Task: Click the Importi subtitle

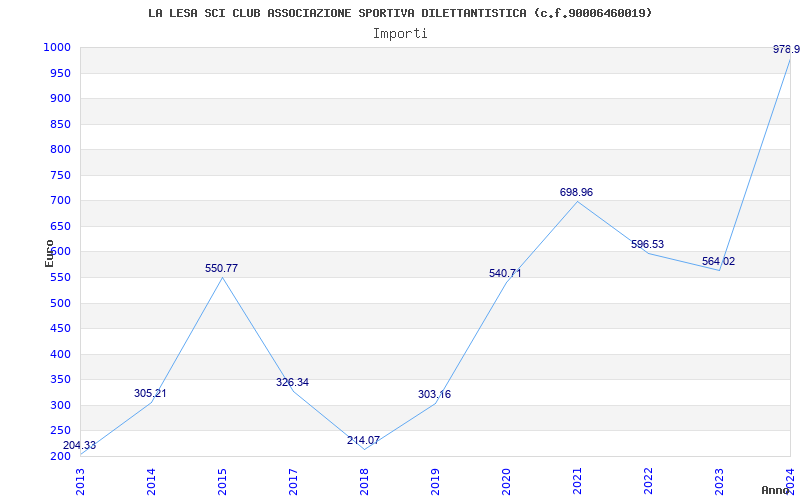Action: pos(400,34)
